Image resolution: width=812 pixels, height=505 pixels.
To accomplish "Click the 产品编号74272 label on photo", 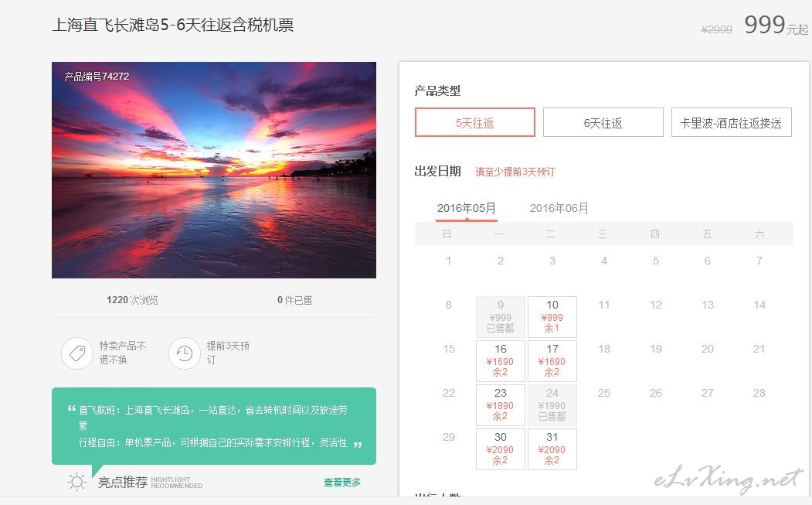I will (x=97, y=77).
